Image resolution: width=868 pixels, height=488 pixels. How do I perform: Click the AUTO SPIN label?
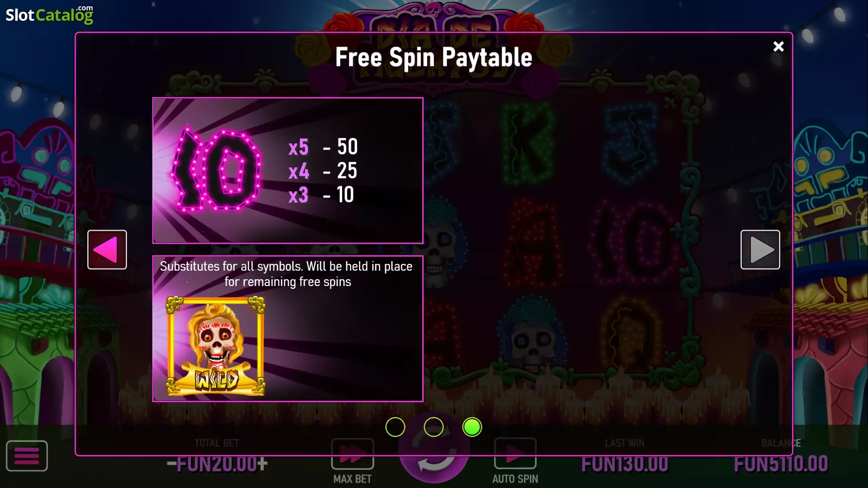click(x=515, y=479)
